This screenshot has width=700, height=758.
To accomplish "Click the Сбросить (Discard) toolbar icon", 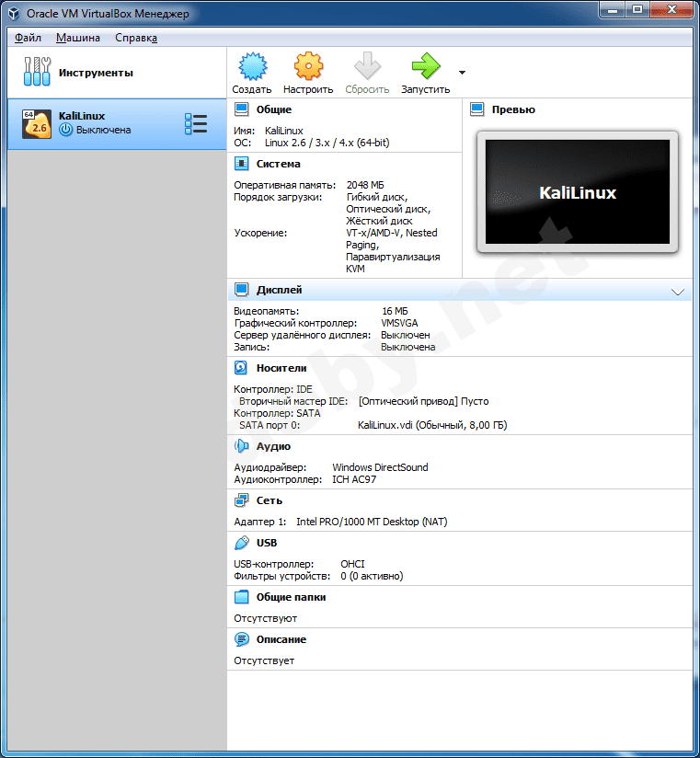I will (x=367, y=67).
